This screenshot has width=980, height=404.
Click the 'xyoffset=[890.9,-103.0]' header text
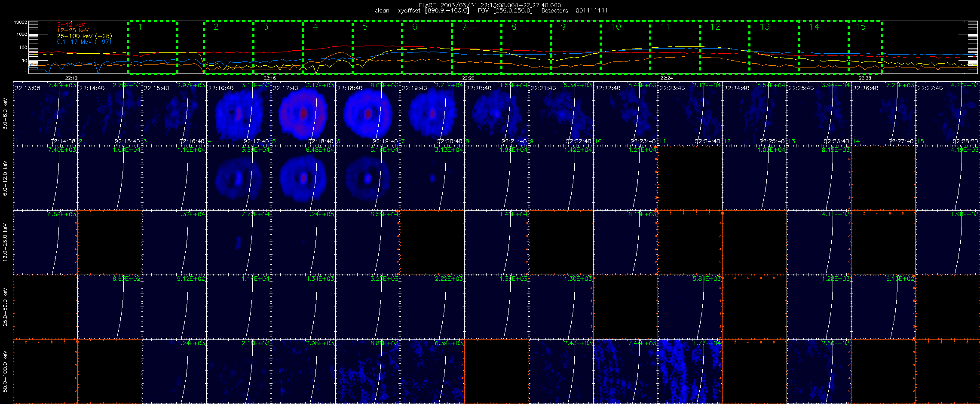[434, 11]
